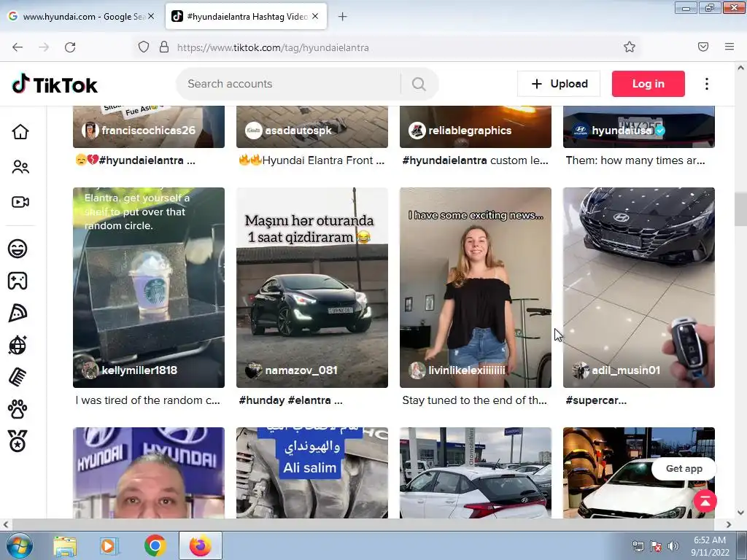Open reliablegraphics video thumbnail
This screenshot has height=560, width=747.
[x=476, y=127]
